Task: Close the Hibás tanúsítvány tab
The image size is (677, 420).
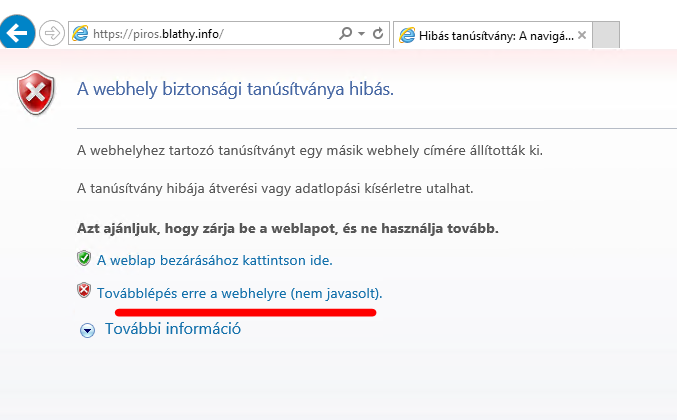Action: pyautogui.click(x=581, y=35)
